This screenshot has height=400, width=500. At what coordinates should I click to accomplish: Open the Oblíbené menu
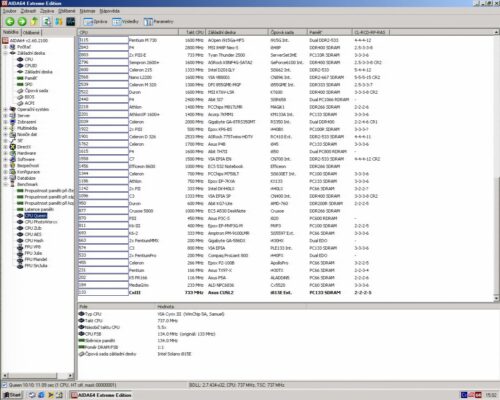[67, 11]
